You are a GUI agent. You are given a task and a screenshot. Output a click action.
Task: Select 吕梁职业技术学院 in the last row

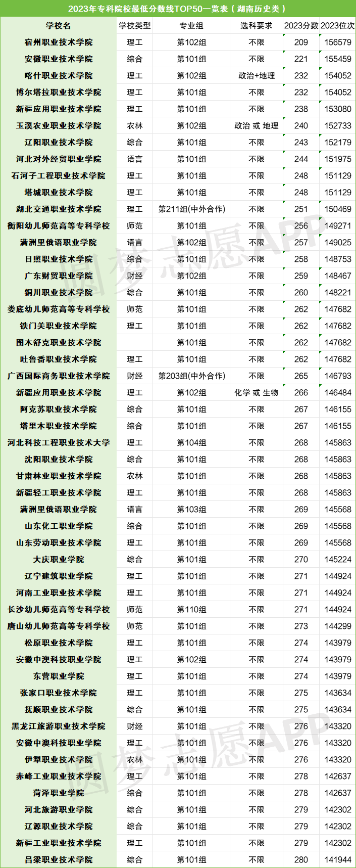(x=59, y=859)
